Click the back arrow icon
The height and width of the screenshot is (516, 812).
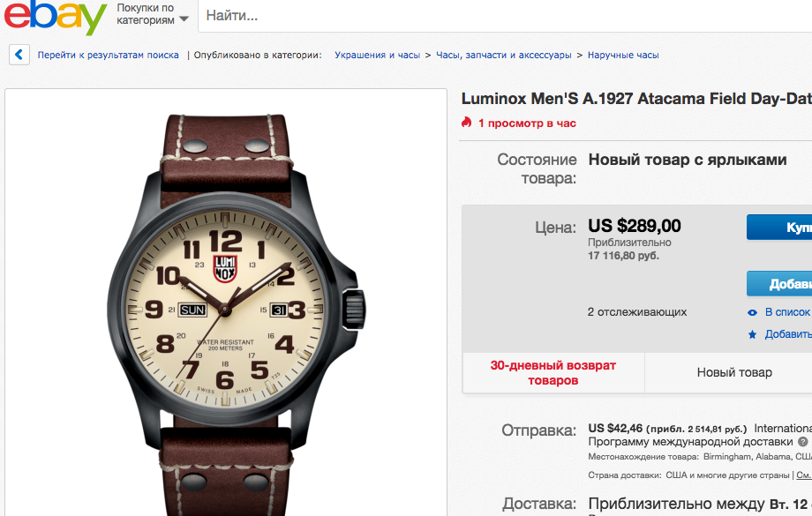coord(19,55)
